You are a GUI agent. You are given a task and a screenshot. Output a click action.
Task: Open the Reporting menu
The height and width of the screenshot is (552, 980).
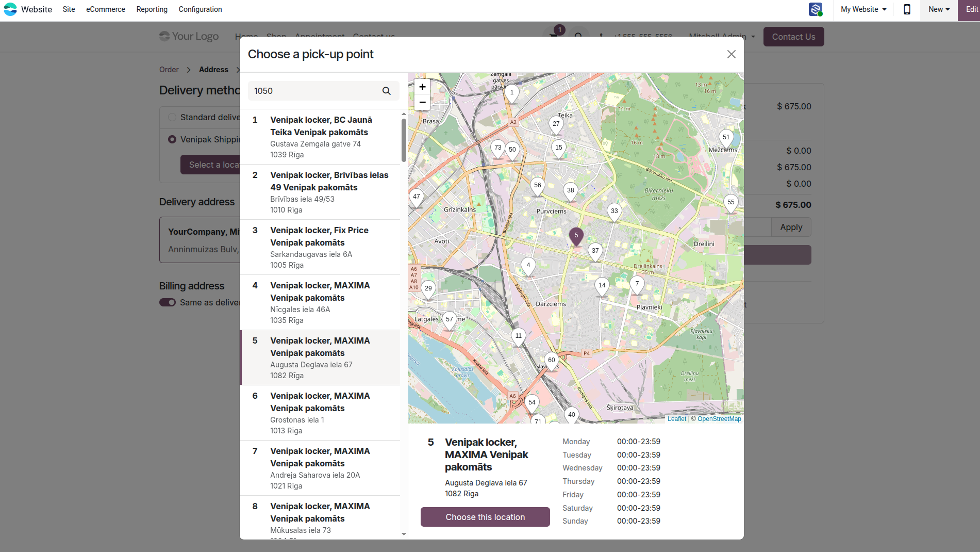pyautogui.click(x=152, y=9)
